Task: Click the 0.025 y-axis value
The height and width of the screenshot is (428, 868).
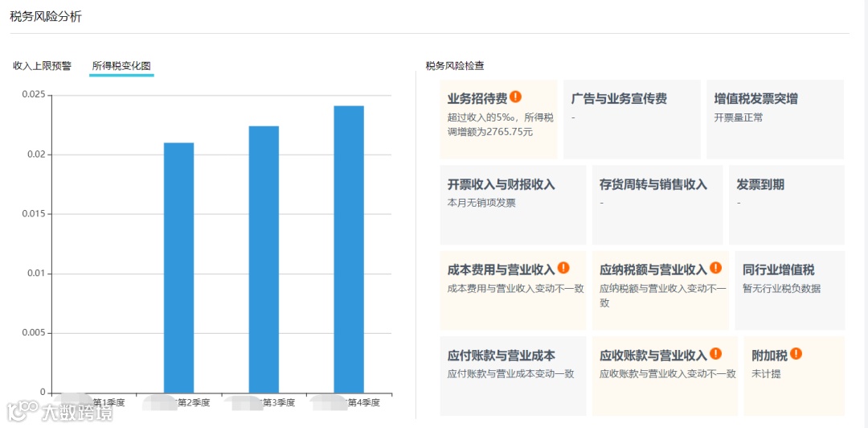Action: (x=33, y=94)
